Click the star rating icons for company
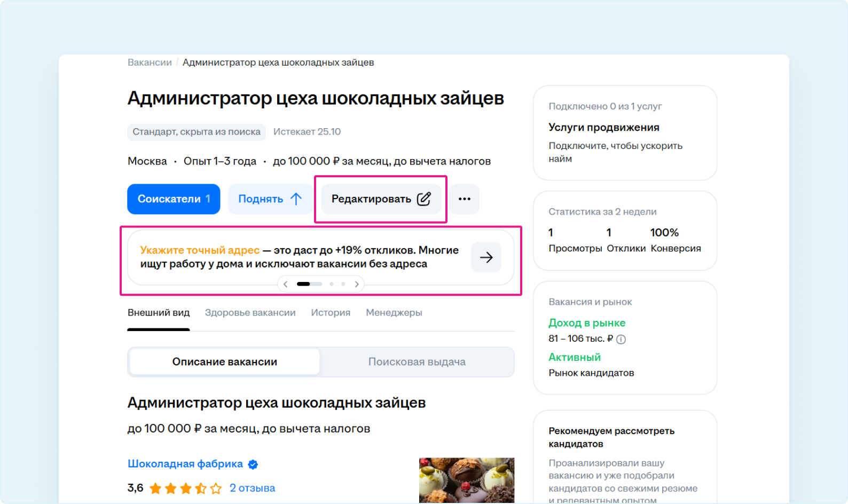The height and width of the screenshot is (504, 848). pos(185,489)
